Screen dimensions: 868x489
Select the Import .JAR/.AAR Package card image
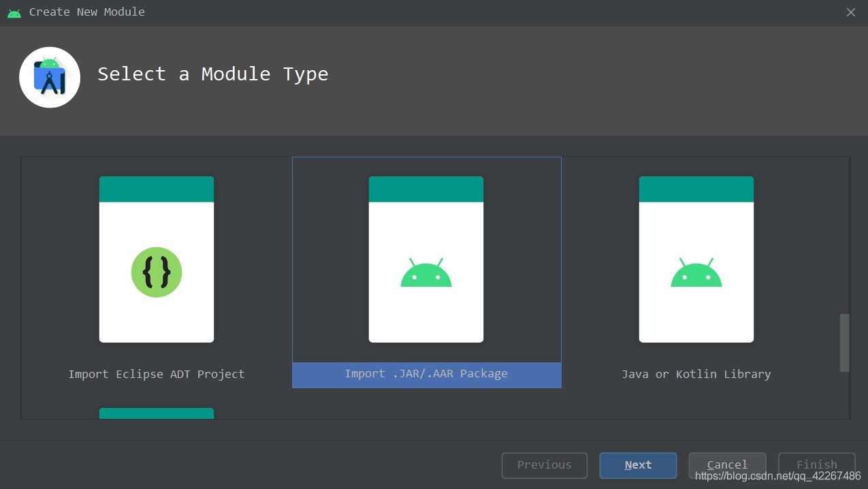pos(426,259)
